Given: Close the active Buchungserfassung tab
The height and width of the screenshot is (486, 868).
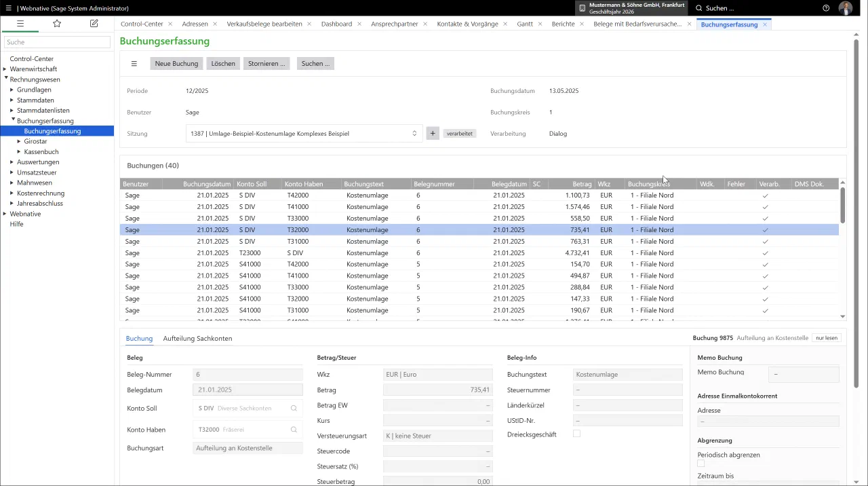Looking at the screenshot, I should pos(765,24).
